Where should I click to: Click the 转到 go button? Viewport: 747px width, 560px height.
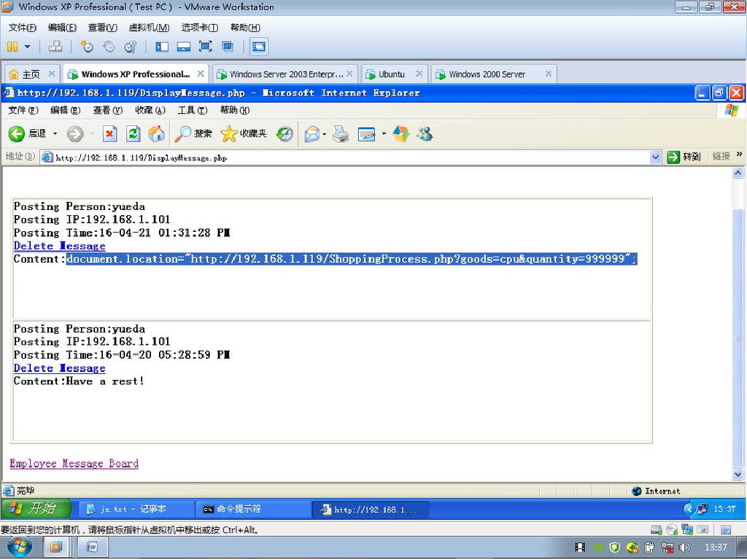[x=684, y=157]
